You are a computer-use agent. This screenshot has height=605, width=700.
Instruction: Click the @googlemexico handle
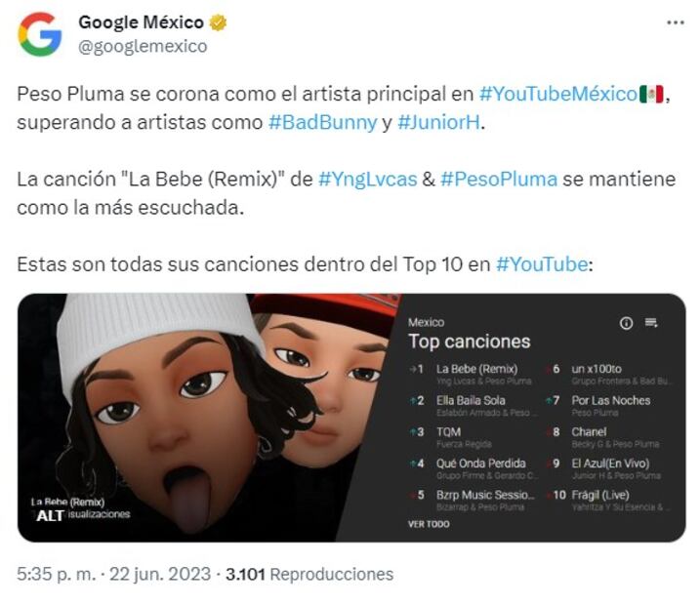tap(143, 47)
